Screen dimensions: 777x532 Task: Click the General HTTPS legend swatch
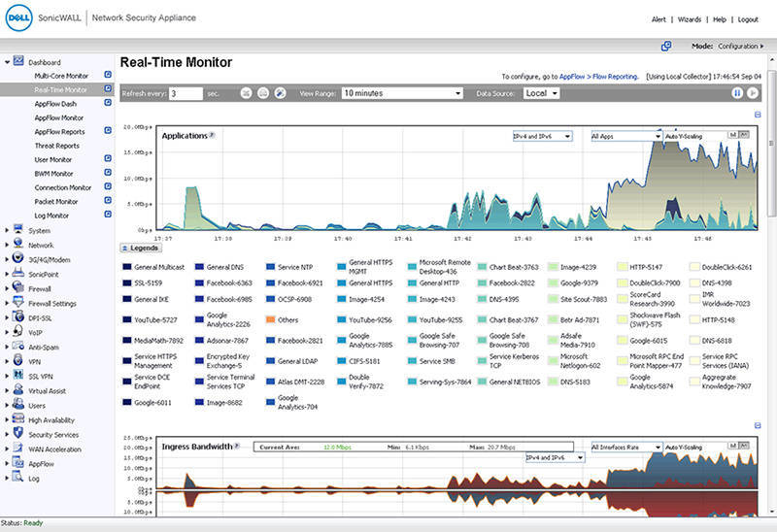(342, 283)
